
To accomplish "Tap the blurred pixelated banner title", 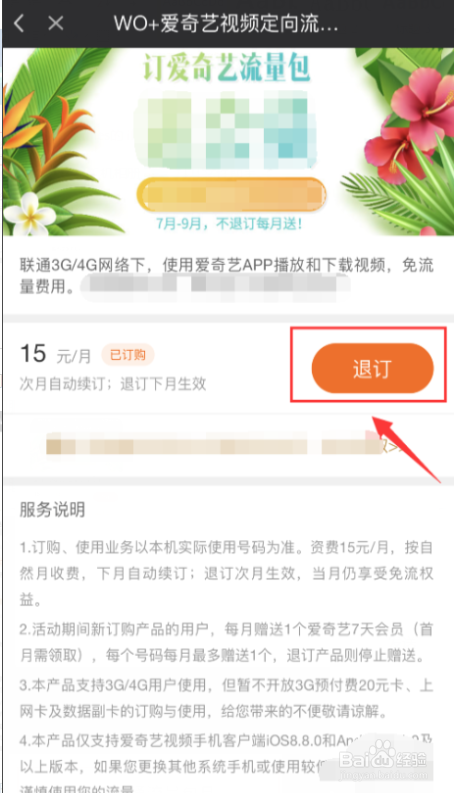I will 226,130.
